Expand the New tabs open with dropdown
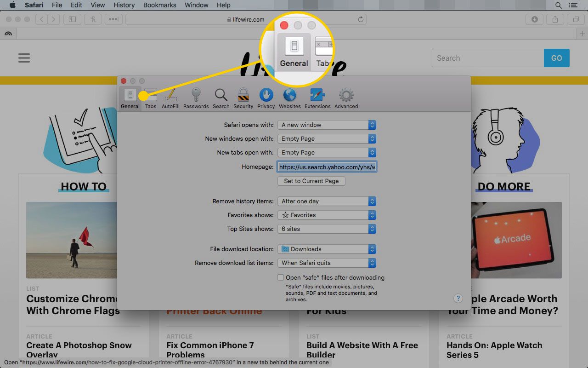This screenshot has height=368, width=588. pyautogui.click(x=327, y=152)
